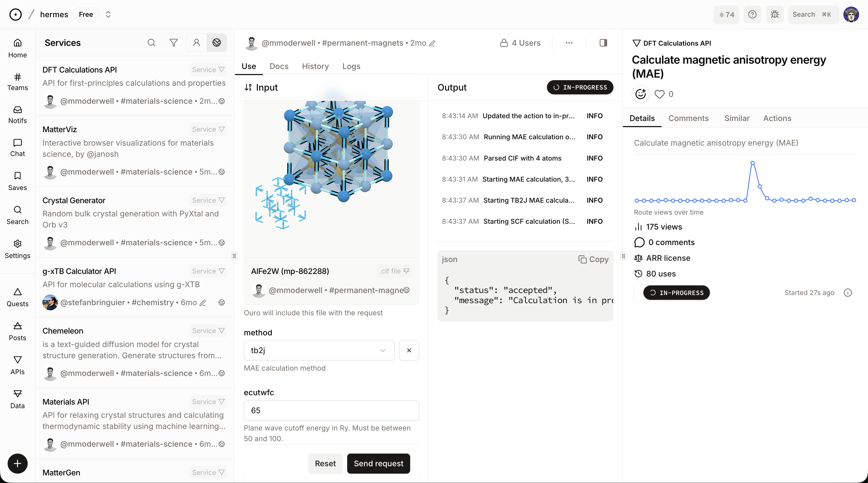The width and height of the screenshot is (868, 483).
Task: Click the Send request button
Action: click(x=378, y=463)
